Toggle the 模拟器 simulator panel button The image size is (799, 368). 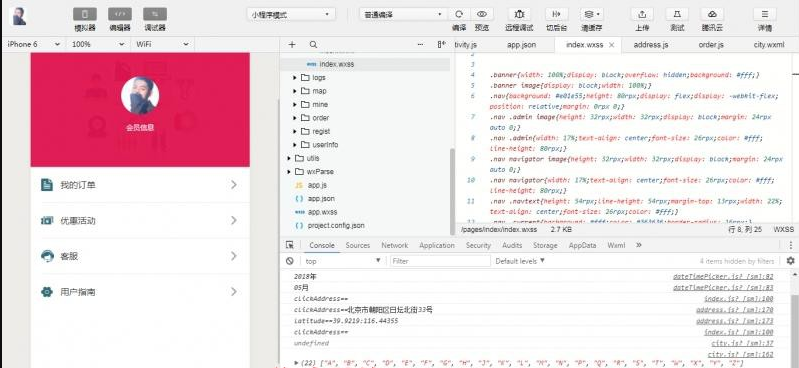pos(85,14)
